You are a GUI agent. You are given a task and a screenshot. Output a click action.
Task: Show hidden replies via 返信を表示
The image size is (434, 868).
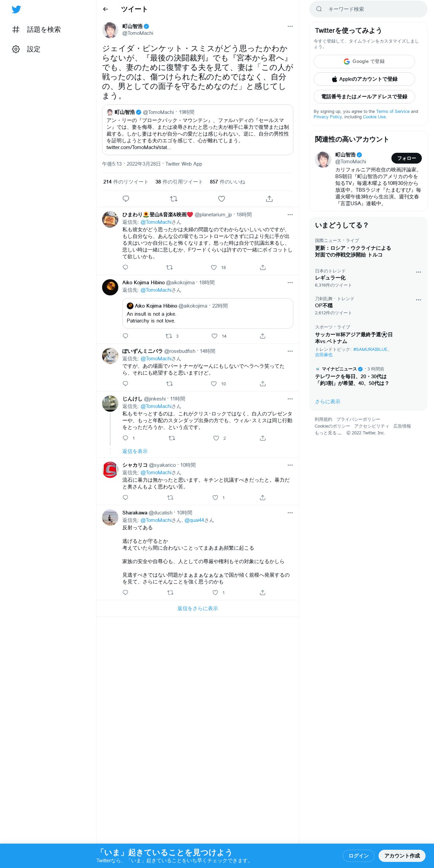point(135,451)
